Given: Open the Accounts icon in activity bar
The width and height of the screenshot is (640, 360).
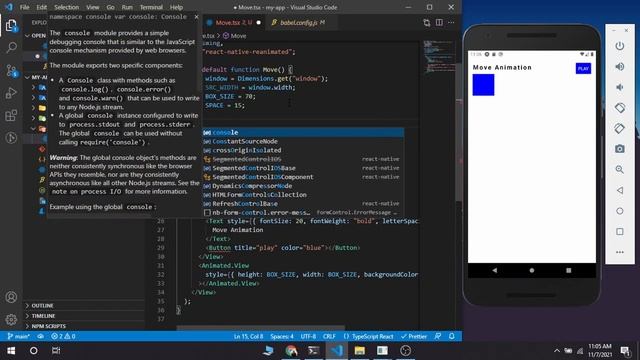Looking at the screenshot, I should pos(11,297).
